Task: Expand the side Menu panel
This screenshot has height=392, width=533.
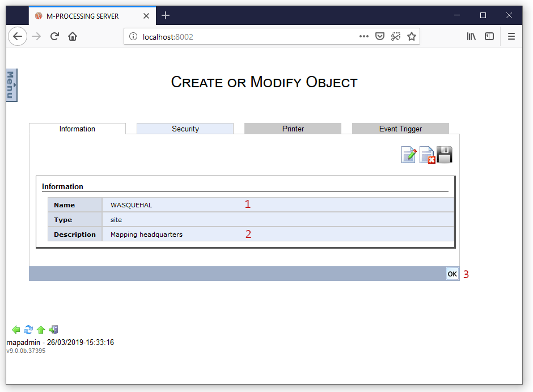Action: pyautogui.click(x=11, y=85)
